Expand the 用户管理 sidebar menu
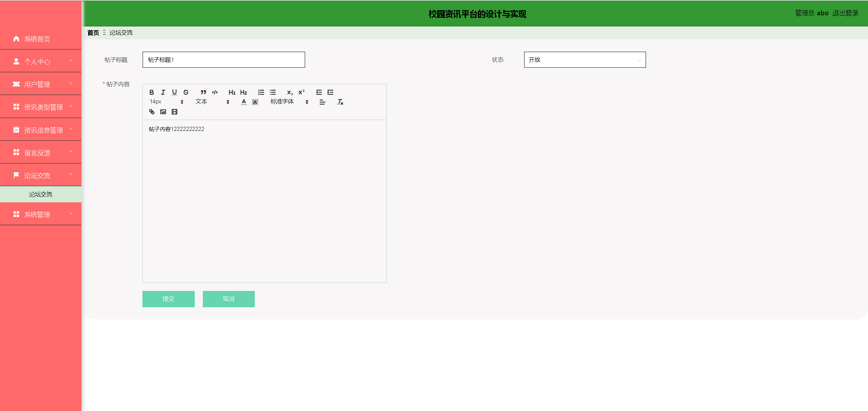This screenshot has height=411, width=868. [x=41, y=84]
